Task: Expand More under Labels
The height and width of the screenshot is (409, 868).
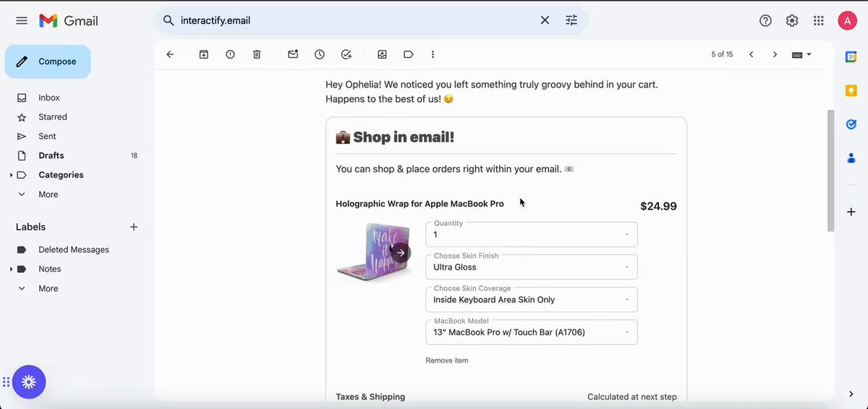Action: tap(48, 288)
